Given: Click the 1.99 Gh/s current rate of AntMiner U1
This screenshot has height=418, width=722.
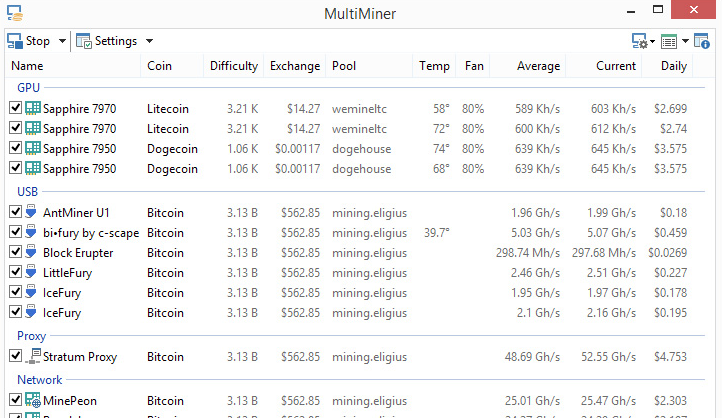Looking at the screenshot, I should click(x=611, y=213).
